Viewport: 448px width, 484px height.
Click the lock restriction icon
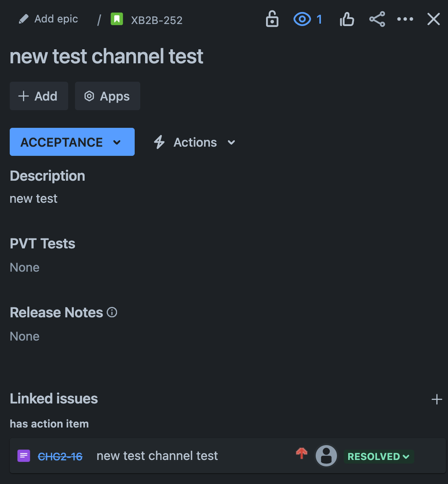click(272, 19)
